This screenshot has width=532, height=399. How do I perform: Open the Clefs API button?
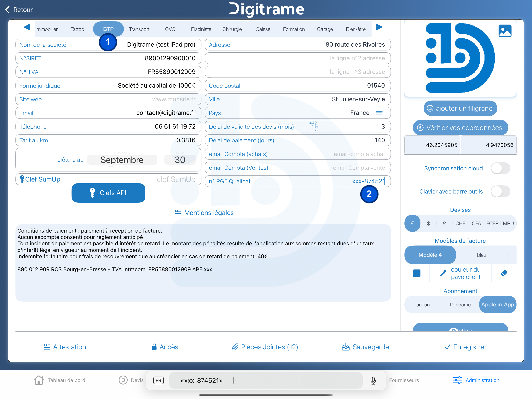point(108,193)
